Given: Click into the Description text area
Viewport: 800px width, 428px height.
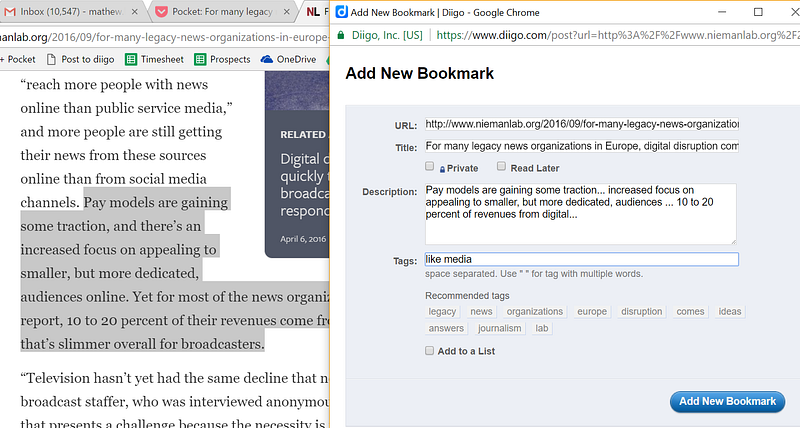Looking at the screenshot, I should point(581,214).
